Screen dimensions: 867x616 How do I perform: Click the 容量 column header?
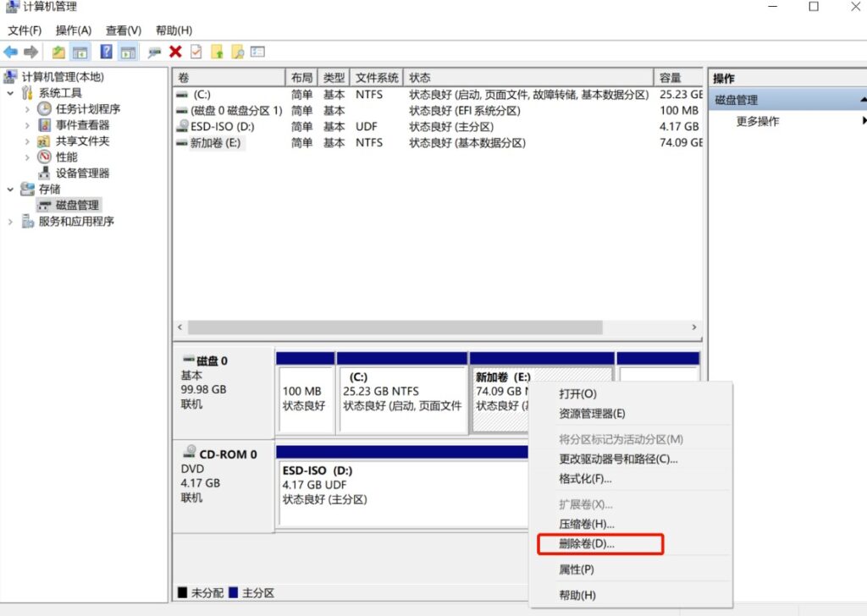pos(671,78)
